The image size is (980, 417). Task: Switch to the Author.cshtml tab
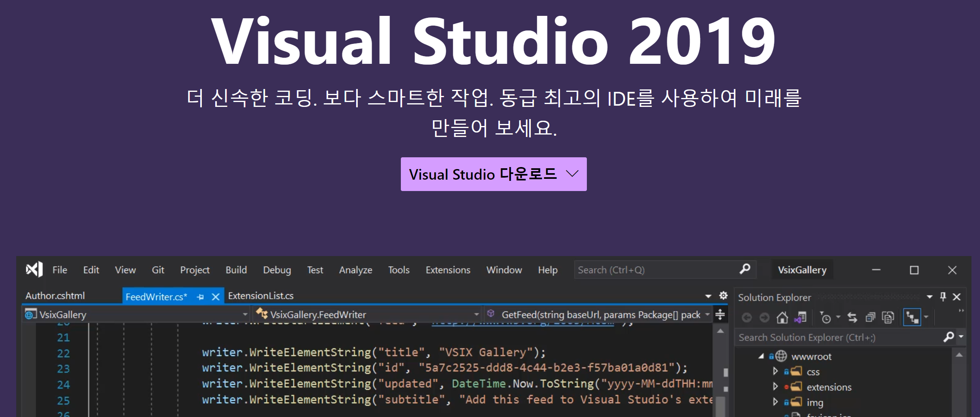point(55,296)
